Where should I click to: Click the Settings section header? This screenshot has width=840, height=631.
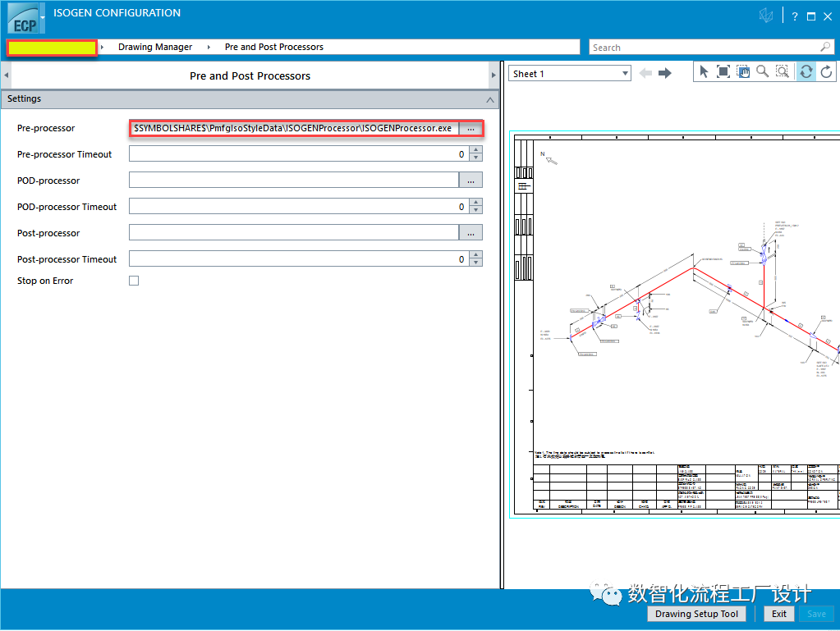[x=250, y=99]
